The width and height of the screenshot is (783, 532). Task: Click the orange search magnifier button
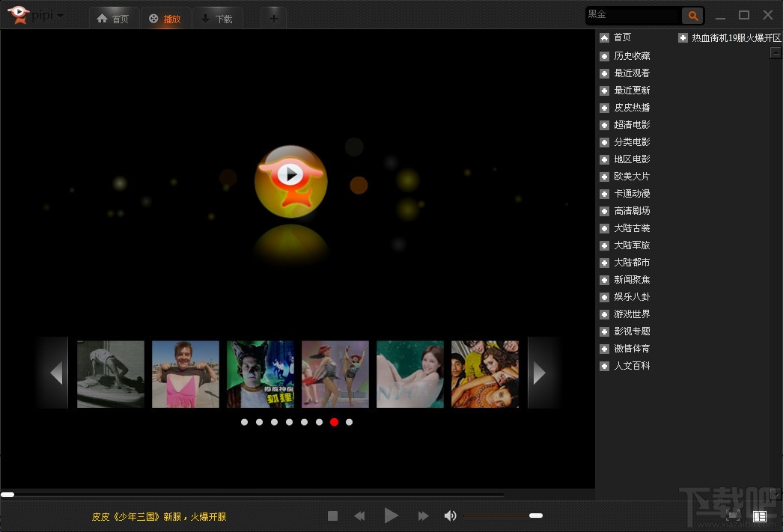(692, 15)
